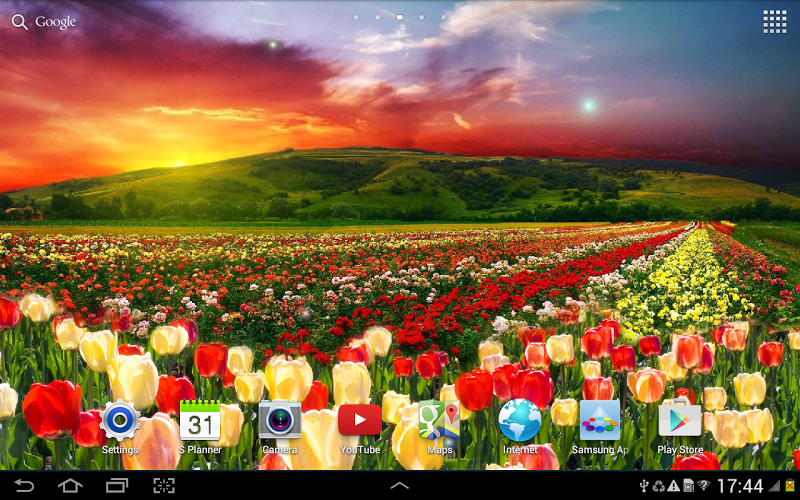
Task: Open the apps grid drawer
Action: 774,22
